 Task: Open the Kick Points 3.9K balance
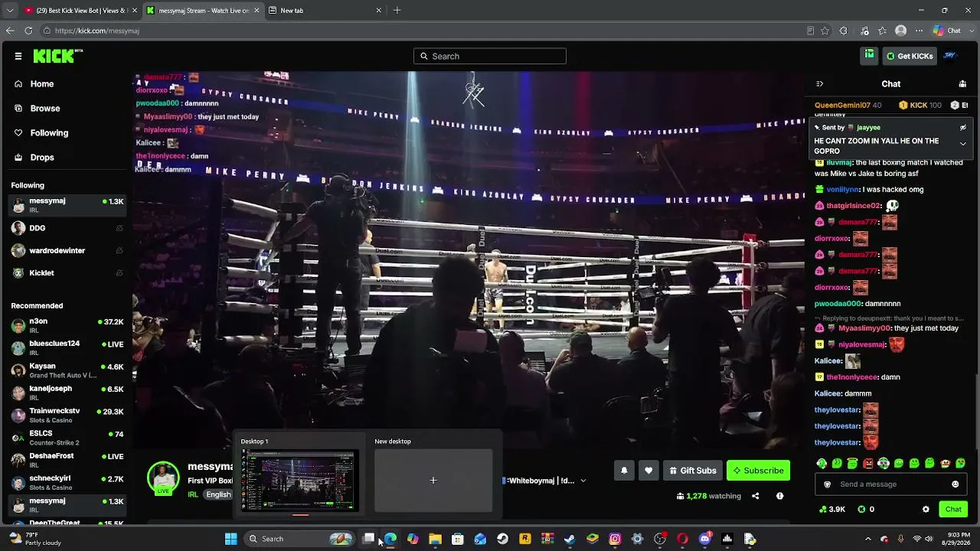[x=832, y=509]
